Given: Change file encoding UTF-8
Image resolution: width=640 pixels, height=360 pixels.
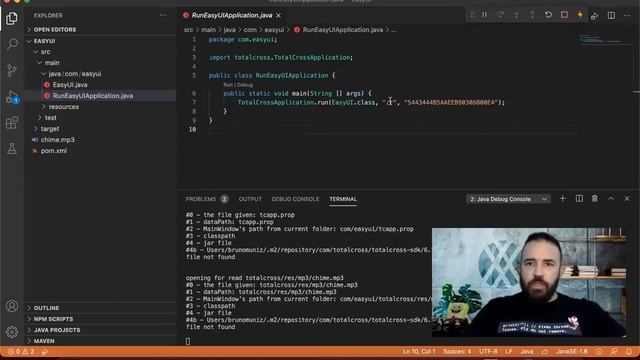Looking at the screenshot, I should click(x=488, y=351).
